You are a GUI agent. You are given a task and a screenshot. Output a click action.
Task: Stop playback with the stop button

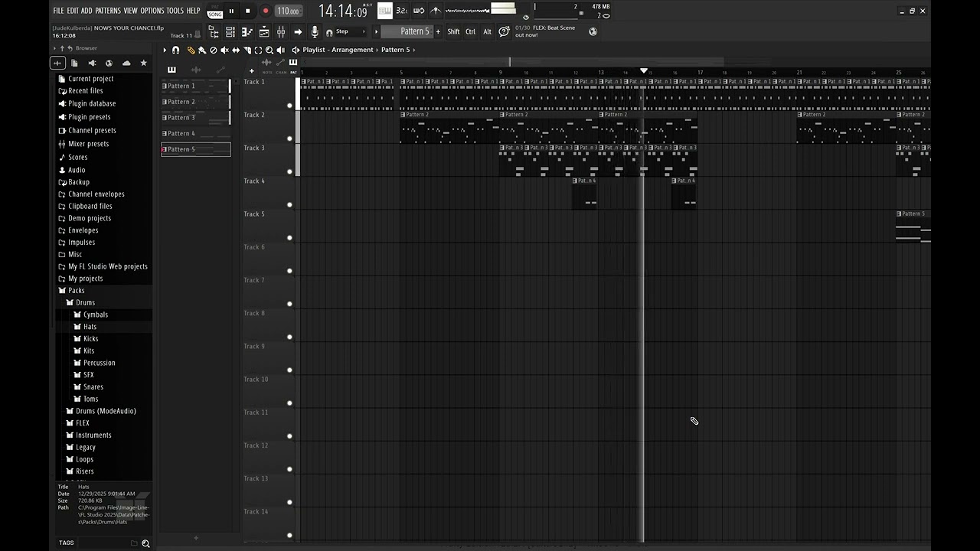pyautogui.click(x=247, y=11)
